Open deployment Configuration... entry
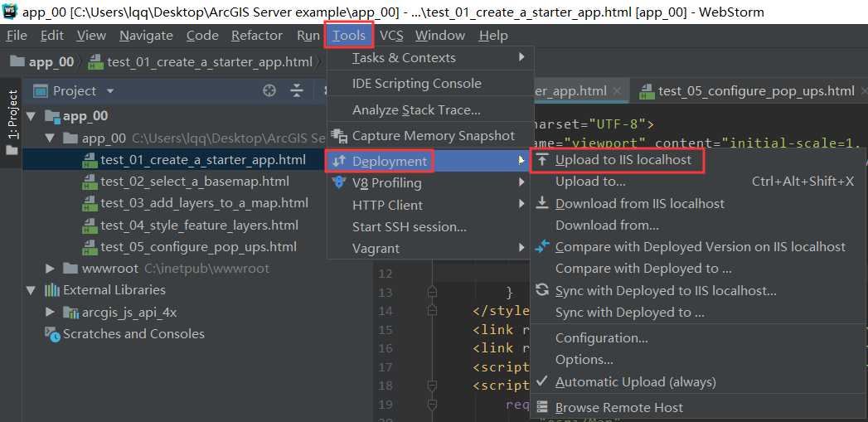The image size is (868, 422). 697,337
